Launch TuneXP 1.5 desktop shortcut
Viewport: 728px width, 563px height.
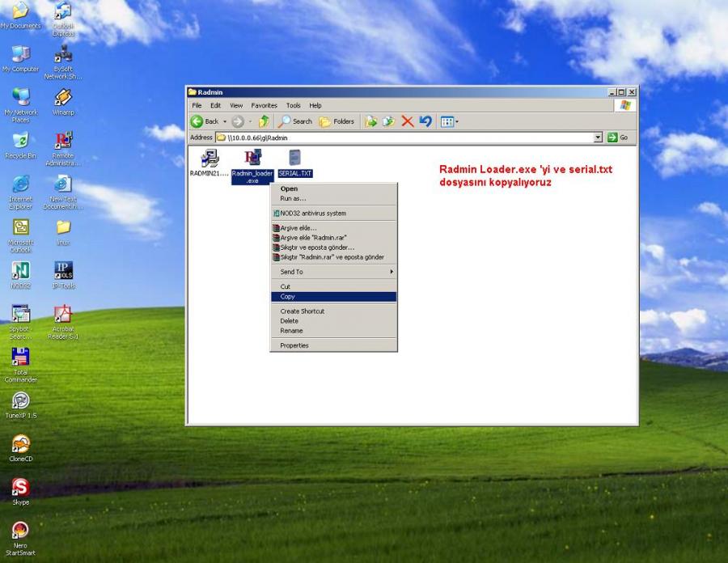[20, 405]
